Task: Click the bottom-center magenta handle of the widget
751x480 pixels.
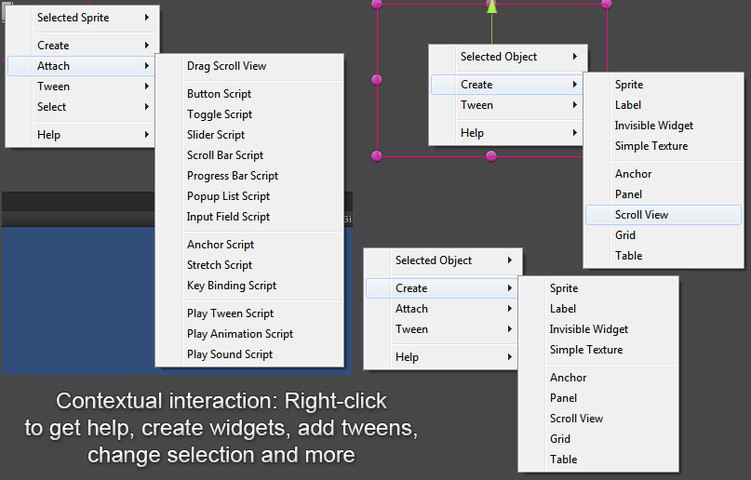Action: coord(490,156)
